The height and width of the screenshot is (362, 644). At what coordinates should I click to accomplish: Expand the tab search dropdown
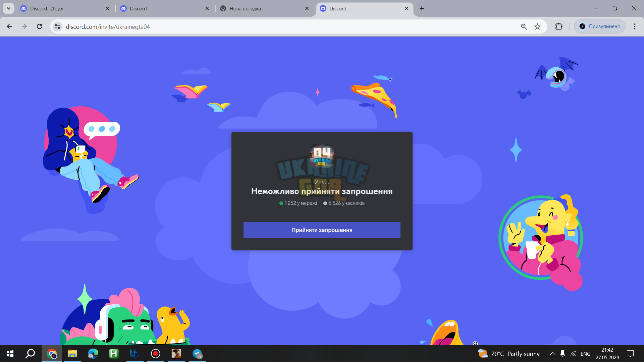[x=8, y=9]
